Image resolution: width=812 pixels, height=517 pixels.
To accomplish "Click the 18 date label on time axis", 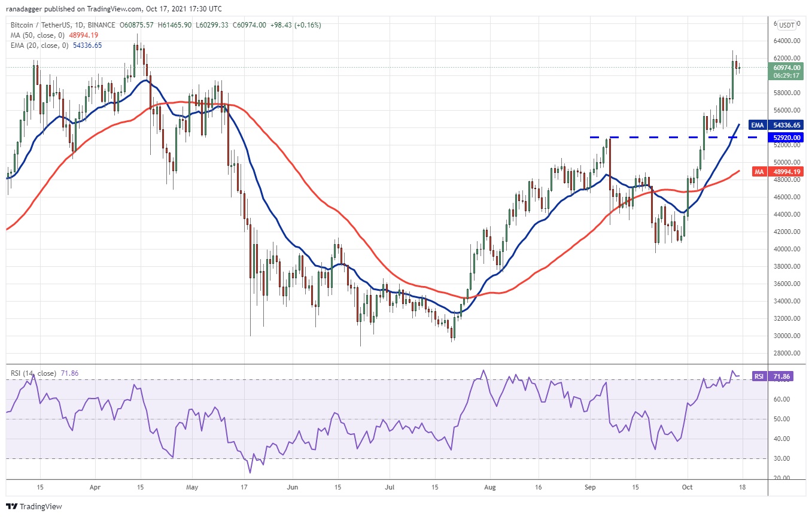I will pyautogui.click(x=741, y=488).
